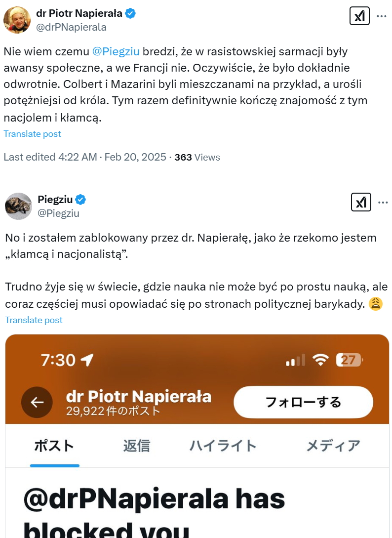392x538 pixels.
Task: Click verified badge next to Piegziu
Action: 80,200
